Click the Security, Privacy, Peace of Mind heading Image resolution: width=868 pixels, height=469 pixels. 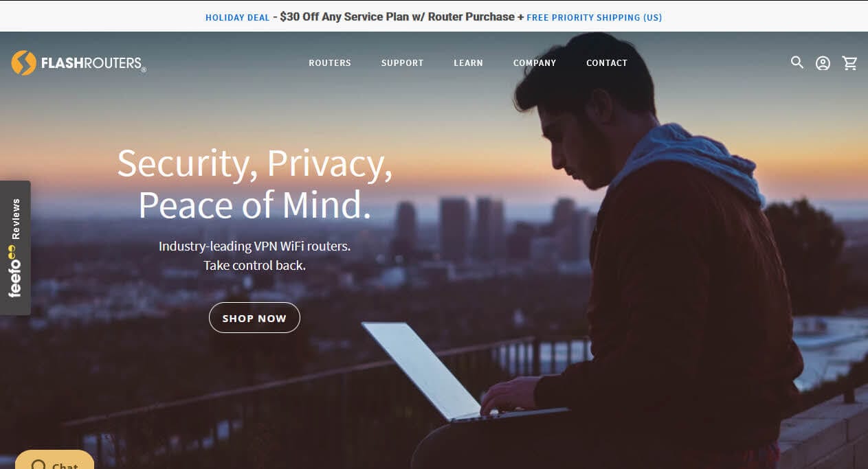point(255,183)
